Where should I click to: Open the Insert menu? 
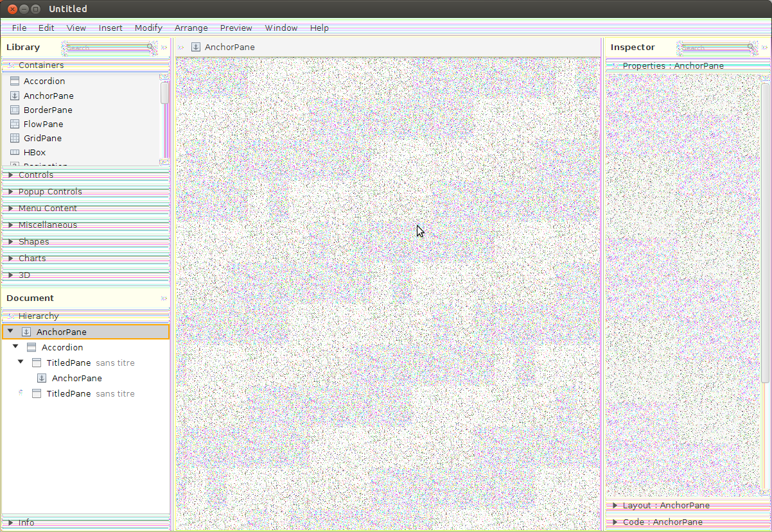[110, 28]
